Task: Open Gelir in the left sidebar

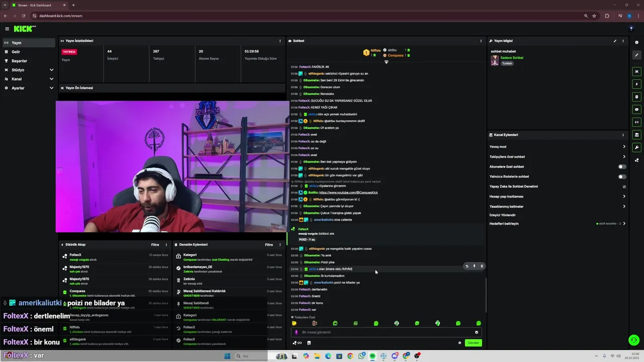Action: click(x=29, y=52)
